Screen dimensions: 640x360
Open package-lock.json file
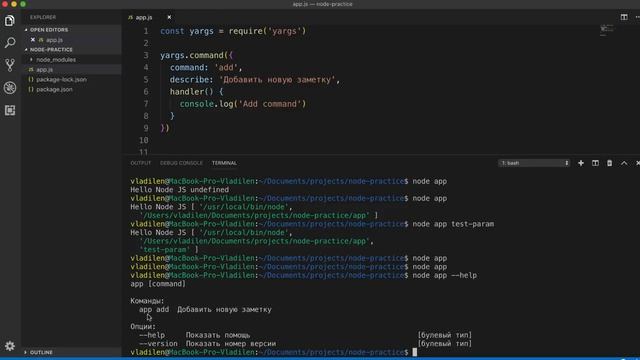coord(61,80)
